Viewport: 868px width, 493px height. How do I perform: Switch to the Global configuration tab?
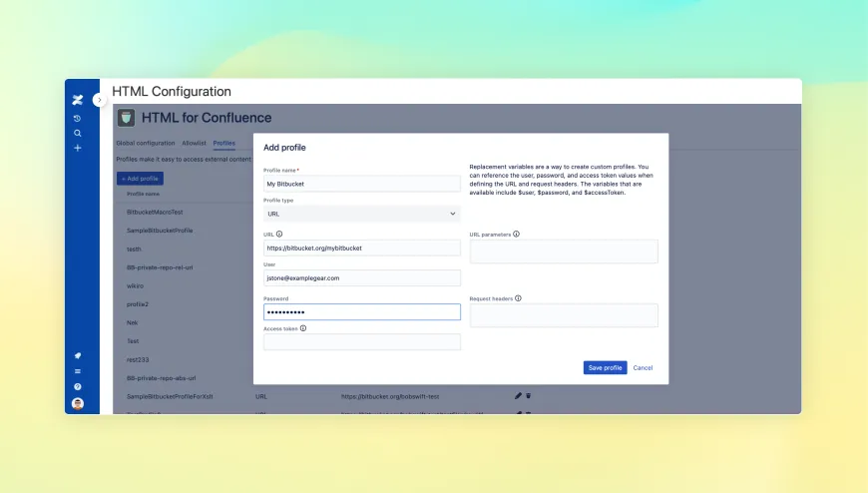tap(146, 144)
